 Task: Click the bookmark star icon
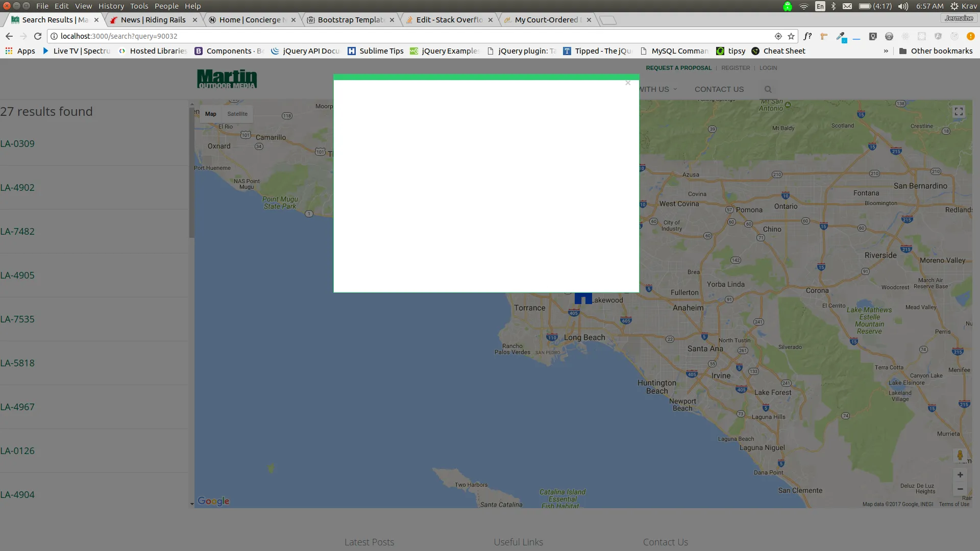(791, 36)
